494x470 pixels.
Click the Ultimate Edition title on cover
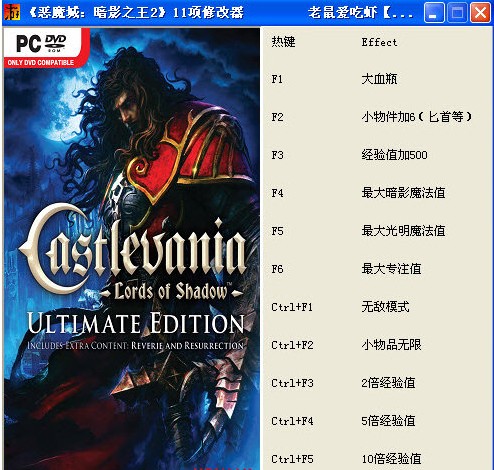pyautogui.click(x=136, y=323)
